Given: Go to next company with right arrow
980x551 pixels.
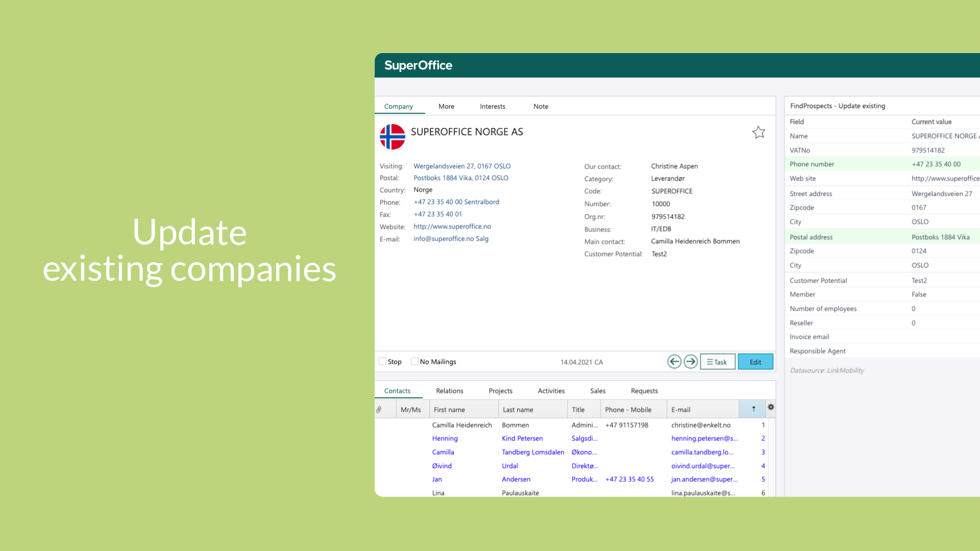Looking at the screenshot, I should click(x=691, y=362).
